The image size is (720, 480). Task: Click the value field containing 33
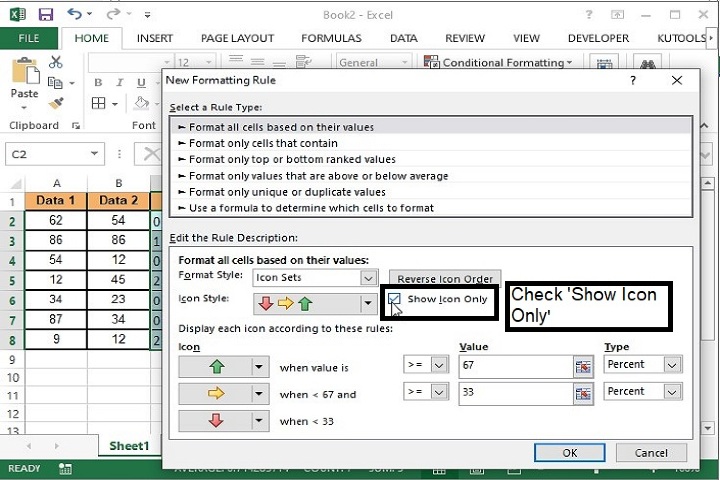[516, 393]
